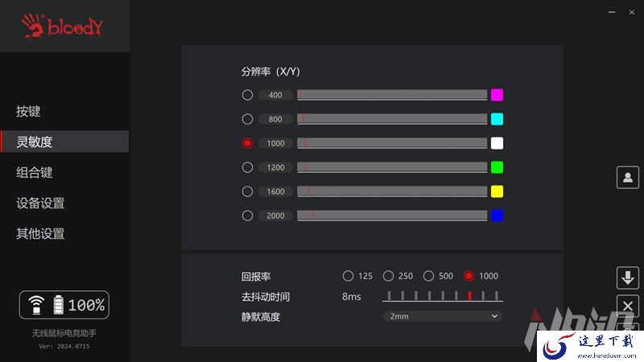Click the battery level icon
Screen dimensions: 644x362
click(59, 305)
